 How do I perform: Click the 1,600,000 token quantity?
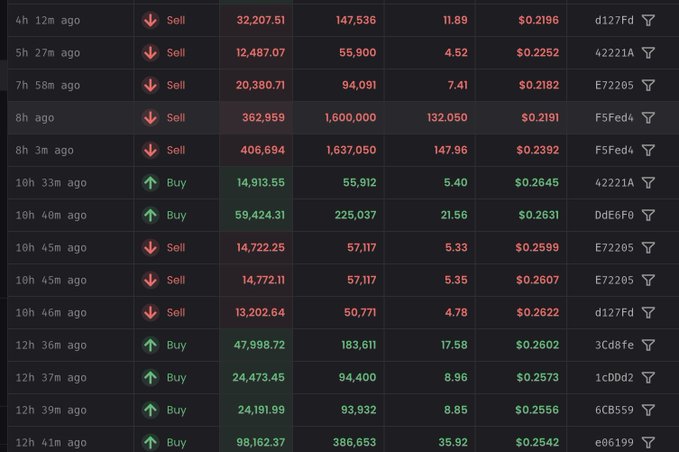click(x=350, y=118)
